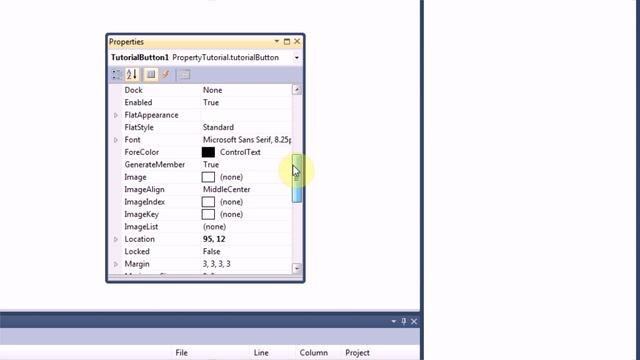The width and height of the screenshot is (640, 360).
Task: Click the File column header in bottom panel
Action: 182,353
